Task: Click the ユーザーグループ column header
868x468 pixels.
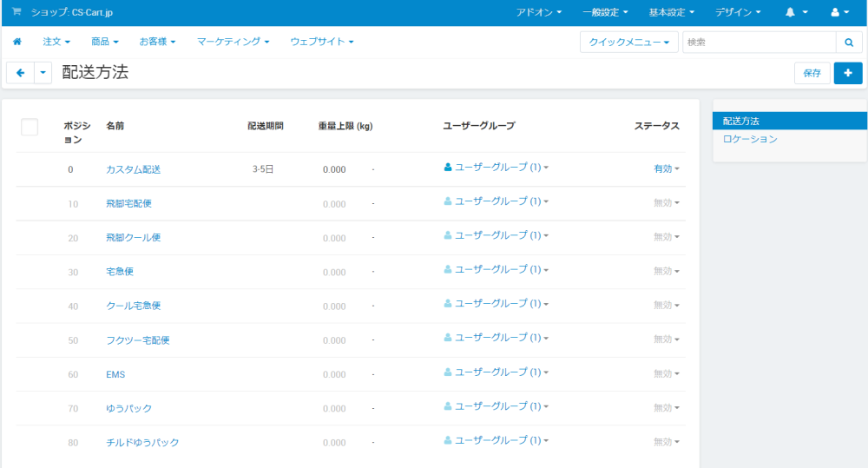Action: (479, 126)
